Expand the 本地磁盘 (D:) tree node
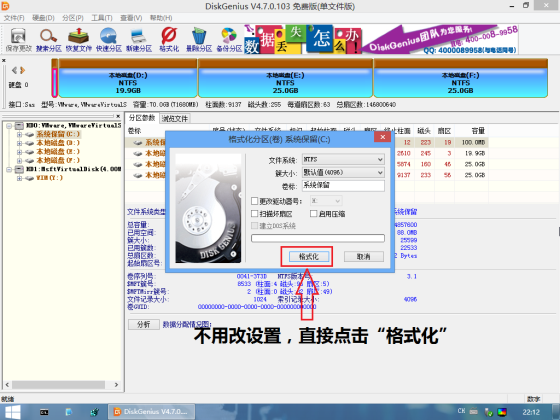This screenshot has height=420, width=560. tap(19, 143)
